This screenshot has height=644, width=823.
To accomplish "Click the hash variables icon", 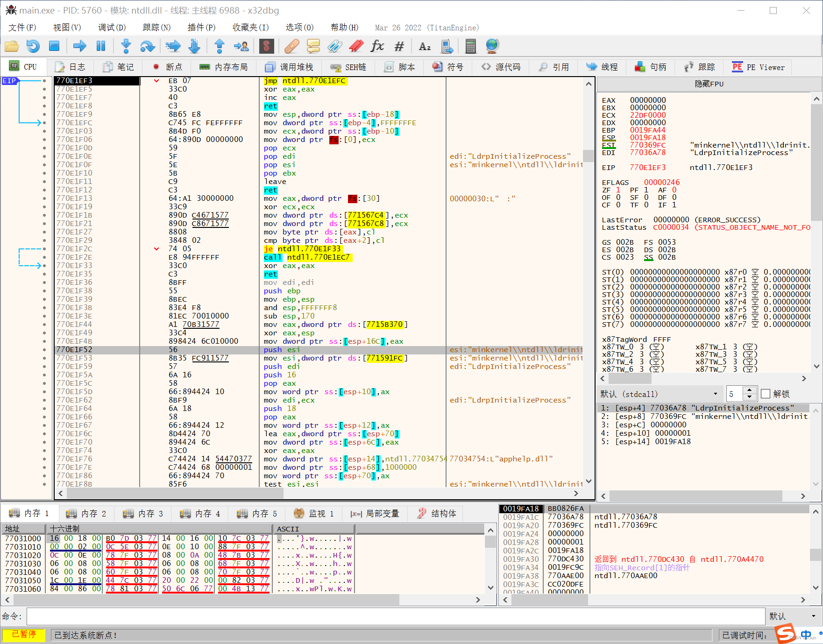I will coord(399,46).
